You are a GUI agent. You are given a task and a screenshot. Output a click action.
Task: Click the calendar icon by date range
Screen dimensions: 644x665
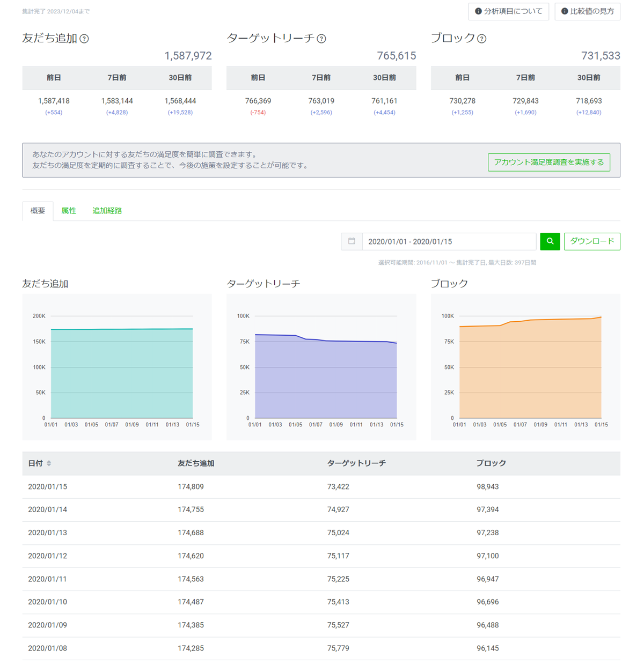pyautogui.click(x=352, y=241)
